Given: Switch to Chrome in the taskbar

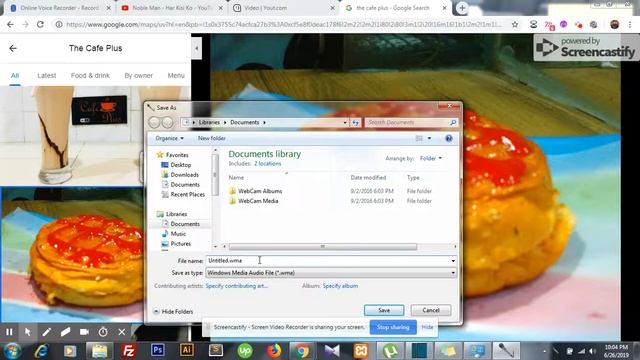Looking at the screenshot, I should [303, 351].
